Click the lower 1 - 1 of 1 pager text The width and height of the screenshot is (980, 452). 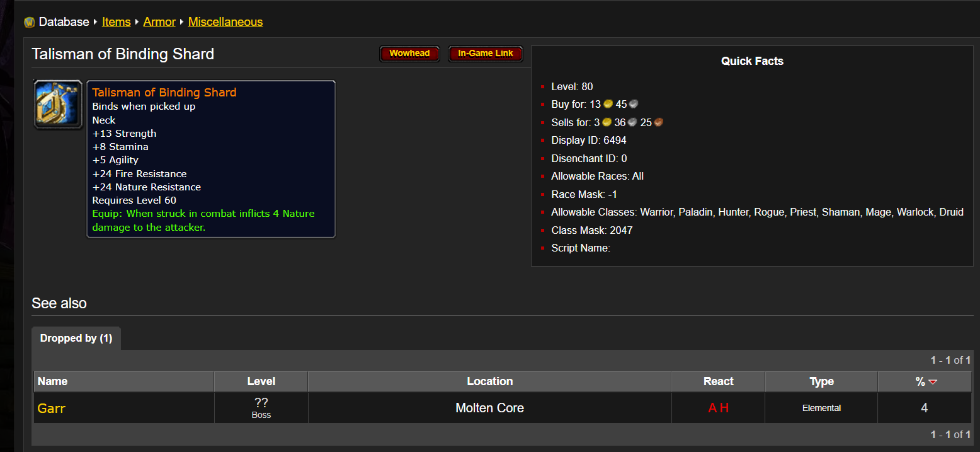(950, 434)
